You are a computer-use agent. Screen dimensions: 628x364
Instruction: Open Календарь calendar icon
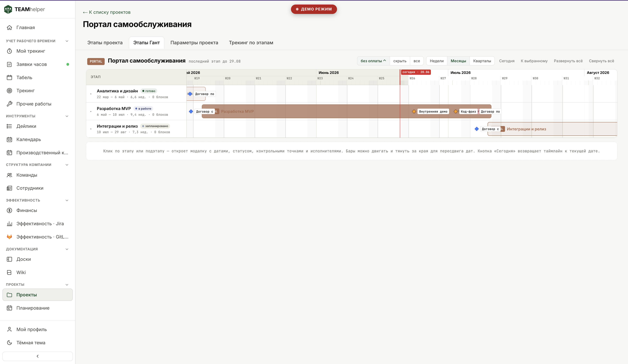coord(9,139)
